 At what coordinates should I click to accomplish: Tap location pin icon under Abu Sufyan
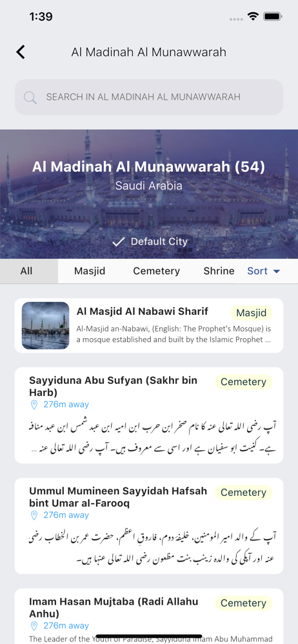[x=34, y=405]
